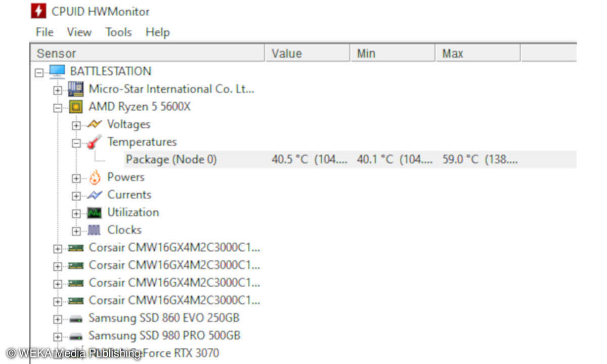
Task: Expand the third Corsair CMW16GX4M2C3000C1 node
Action: pos(58,284)
